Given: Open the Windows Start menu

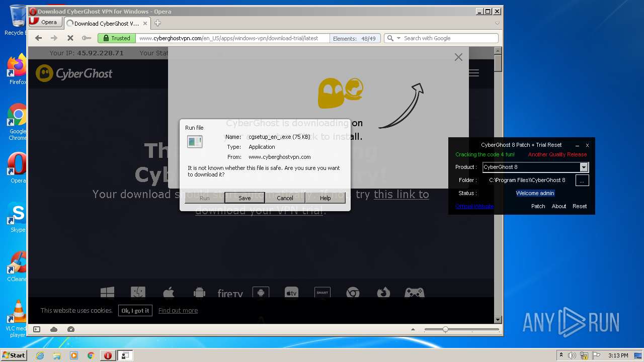Looking at the screenshot, I should [14, 355].
